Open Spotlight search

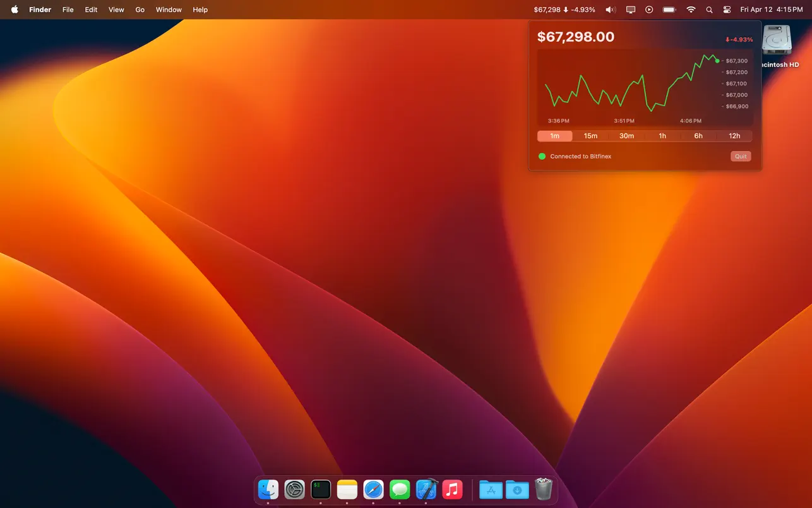pos(708,9)
